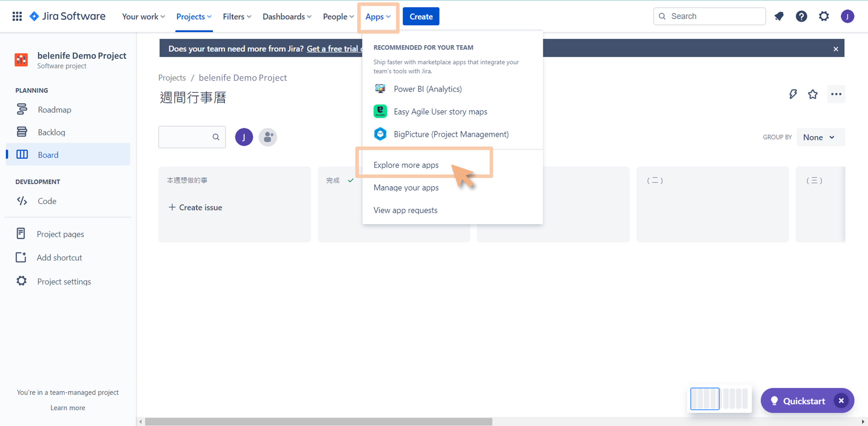Image resolution: width=868 pixels, height=426 pixels.
Task: Select Manage your apps
Action: 452,187
